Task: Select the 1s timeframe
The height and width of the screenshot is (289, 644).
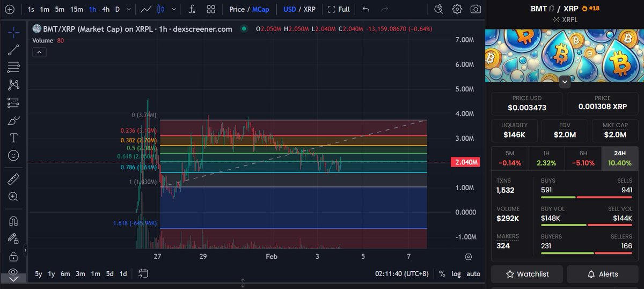Action: click(x=31, y=9)
